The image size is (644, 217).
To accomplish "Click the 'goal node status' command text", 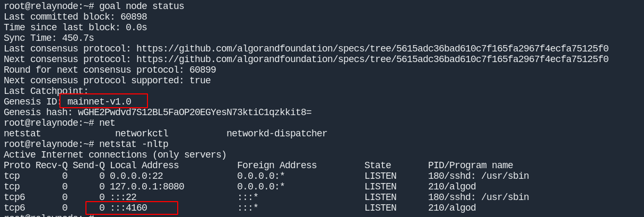I will click(x=142, y=6).
